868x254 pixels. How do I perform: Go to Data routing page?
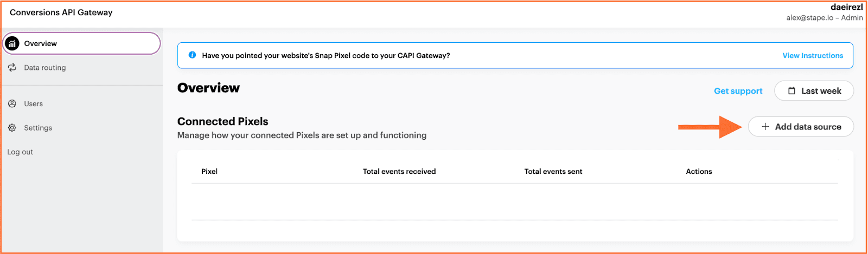pos(45,68)
